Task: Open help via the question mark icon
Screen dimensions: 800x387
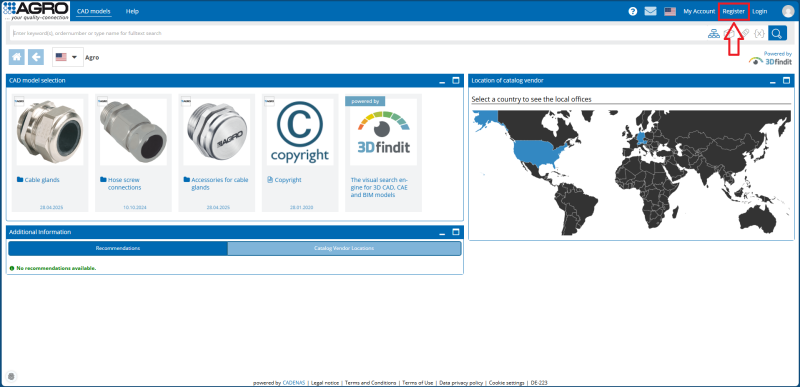Action: click(x=633, y=11)
